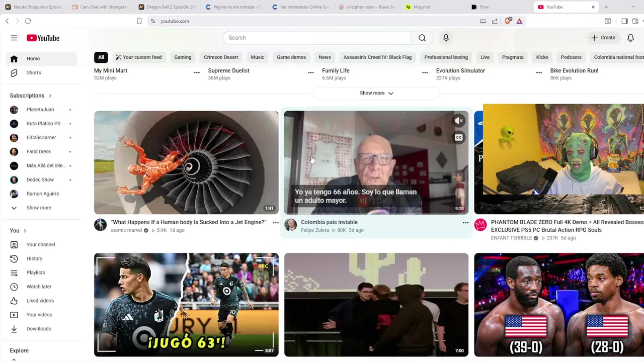Open Playlists in sidebar
Screen dimensions: 644x362
coord(42,273)
